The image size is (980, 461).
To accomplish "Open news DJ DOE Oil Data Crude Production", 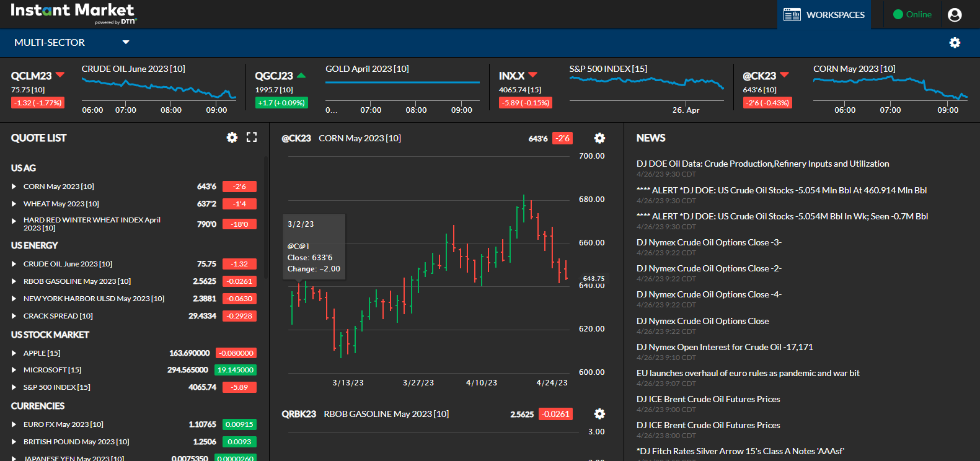I will point(762,164).
